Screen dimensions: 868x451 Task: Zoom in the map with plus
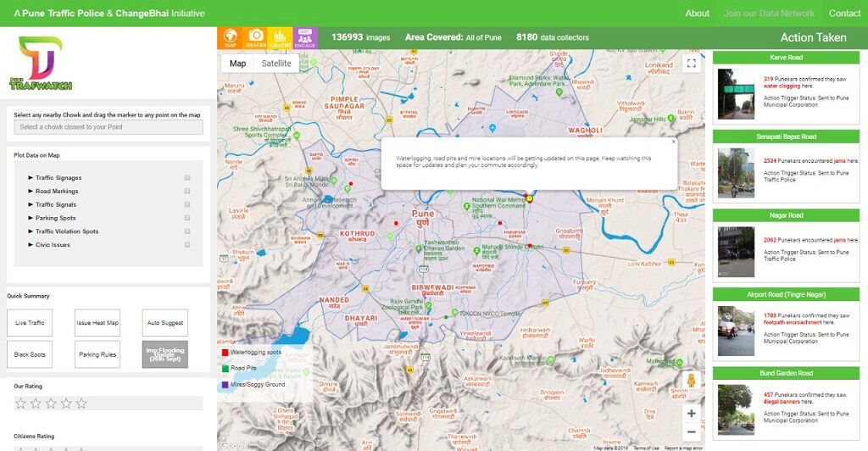692,414
